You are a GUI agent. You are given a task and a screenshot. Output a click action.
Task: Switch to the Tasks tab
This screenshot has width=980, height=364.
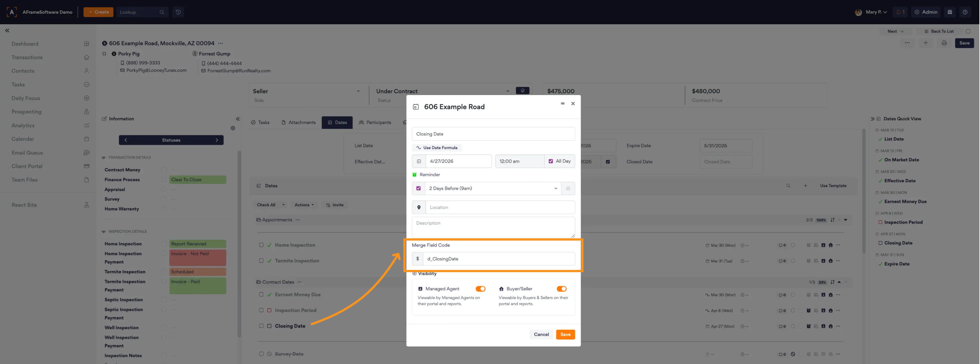click(x=260, y=122)
